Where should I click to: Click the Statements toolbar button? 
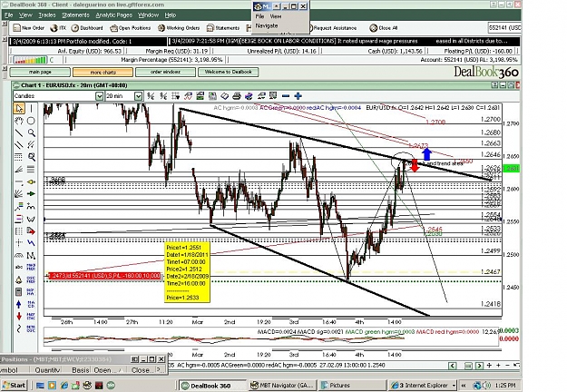223,28
